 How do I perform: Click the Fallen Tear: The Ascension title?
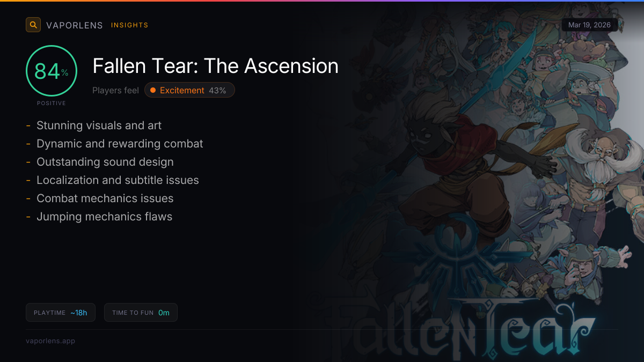pyautogui.click(x=216, y=66)
